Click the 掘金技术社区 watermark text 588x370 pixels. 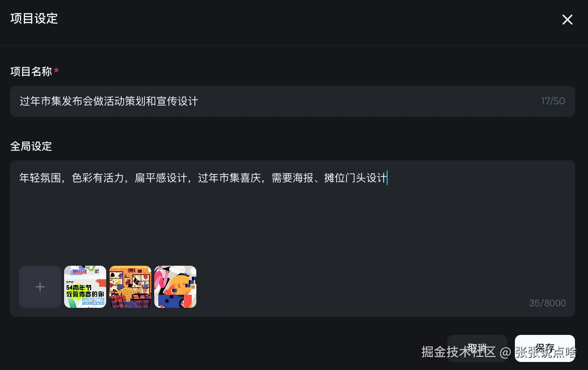(458, 352)
